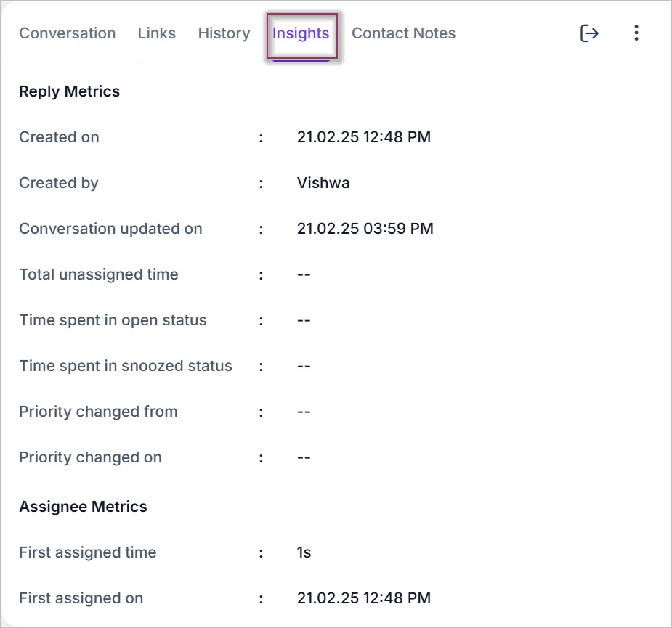Select the creator name Vishwa

[323, 183]
